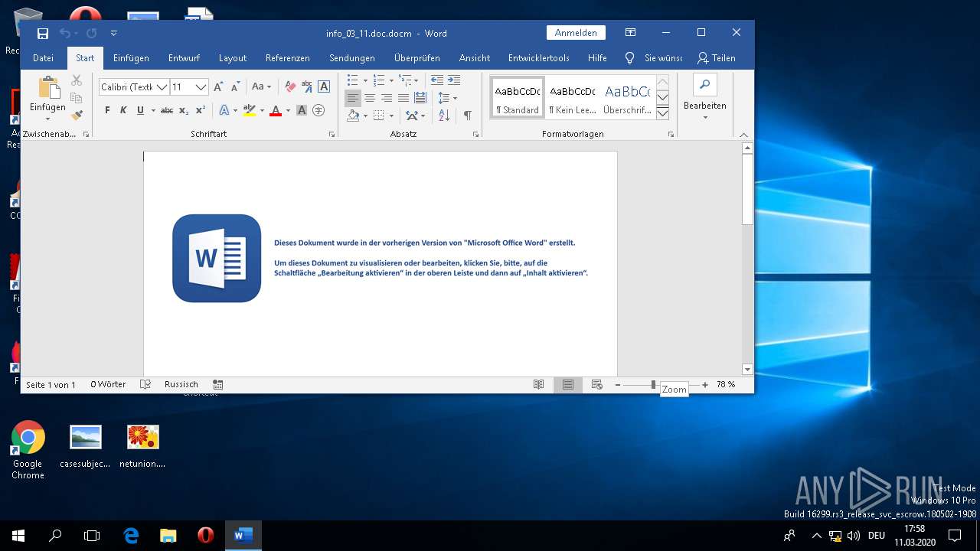The width and height of the screenshot is (980, 551).
Task: Align the paragraph to the right
Action: (387, 98)
